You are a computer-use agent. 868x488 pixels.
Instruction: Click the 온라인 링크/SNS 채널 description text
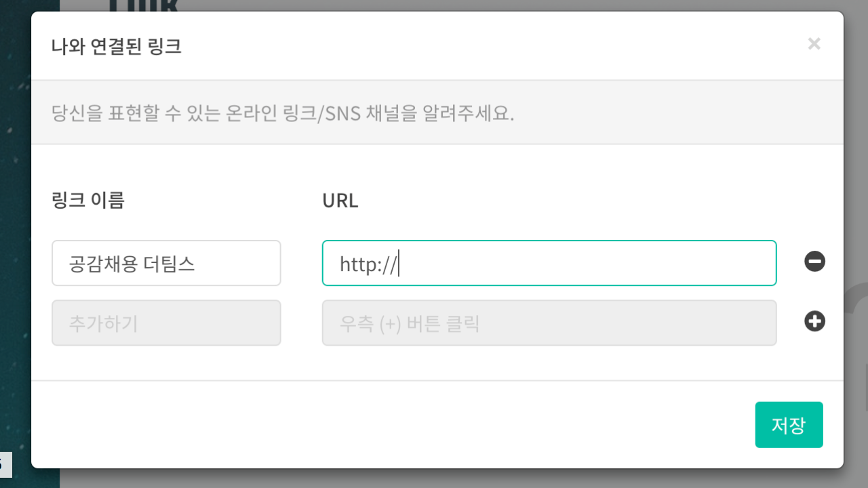283,113
